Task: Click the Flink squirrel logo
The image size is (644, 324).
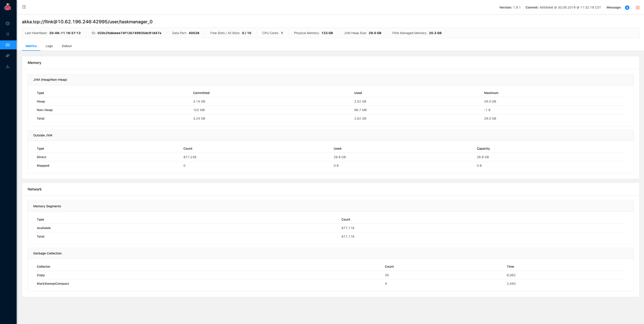Action: click(7, 7)
